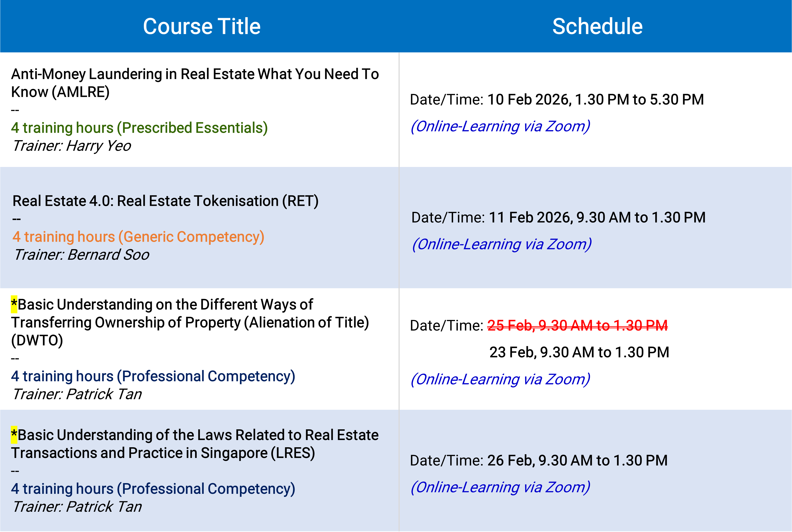Open the Zoom link for the DWTO course
Image resolution: width=792 pixels, height=532 pixels.
[500, 379]
